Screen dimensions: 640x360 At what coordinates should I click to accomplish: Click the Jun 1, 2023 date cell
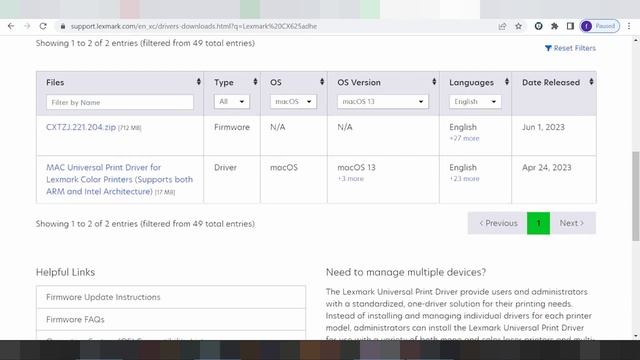click(543, 127)
